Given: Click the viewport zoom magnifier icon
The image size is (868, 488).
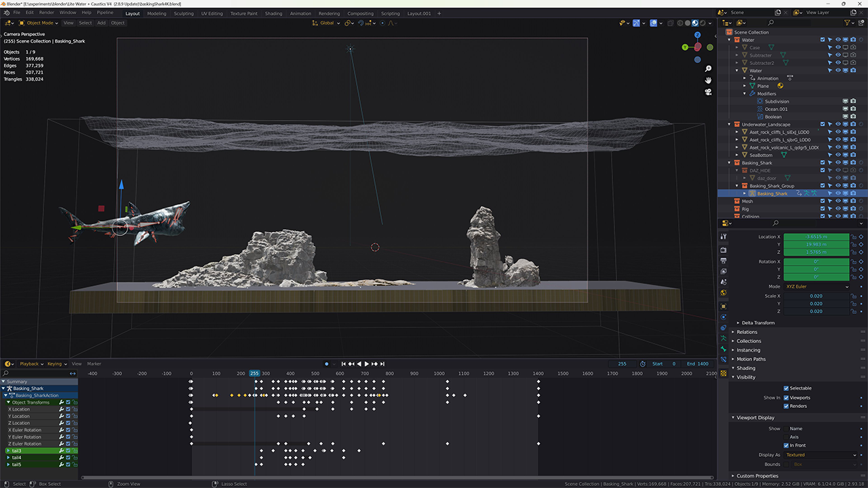Looking at the screenshot, I should tap(708, 69).
